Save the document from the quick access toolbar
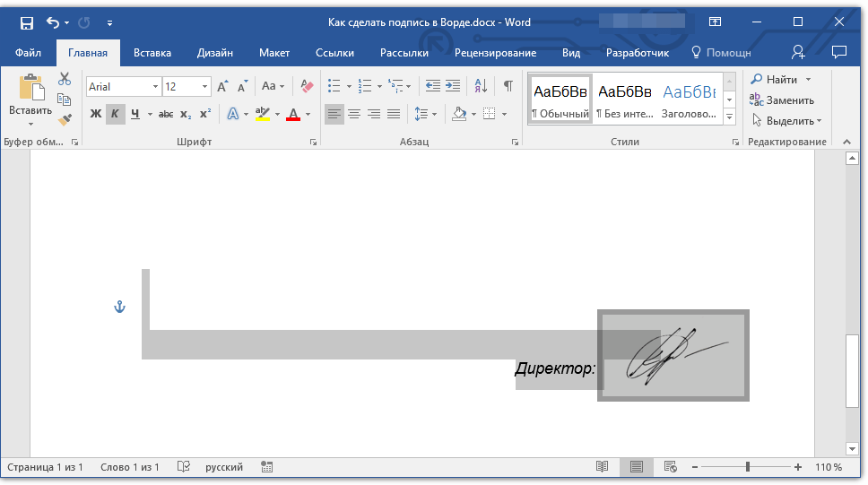This screenshot has height=485, width=868. click(27, 22)
